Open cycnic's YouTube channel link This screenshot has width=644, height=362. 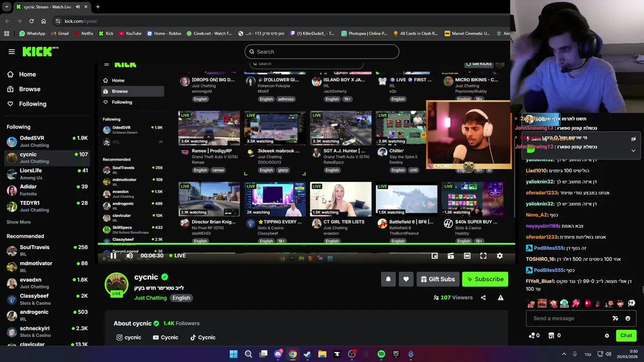coord(166,337)
